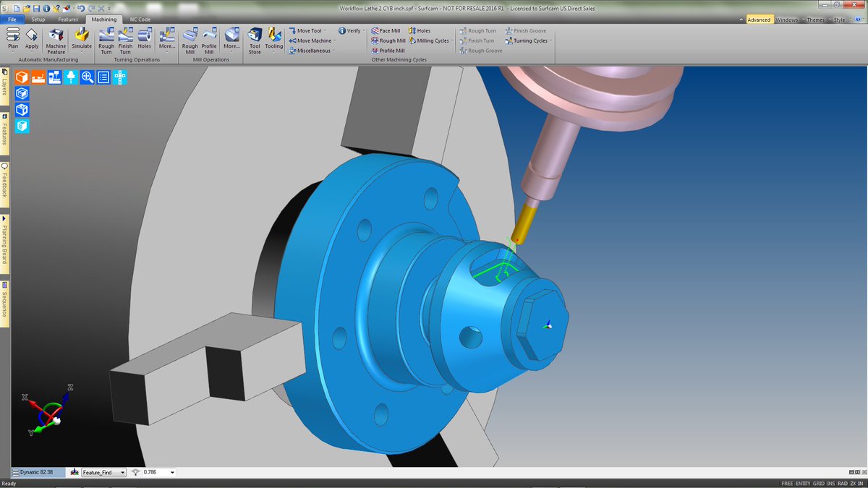
Task: Open the Verify dropdown
Action: [352, 31]
